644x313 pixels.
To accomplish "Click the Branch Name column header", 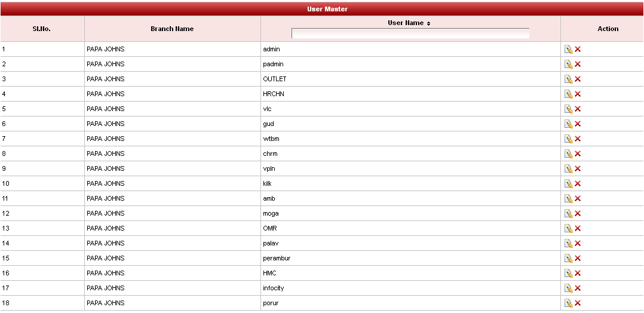I will coord(172,29).
